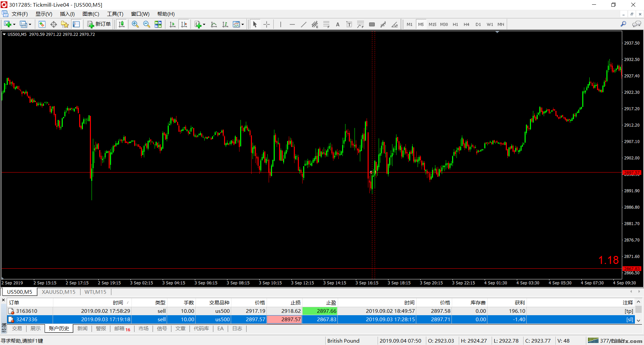This screenshot has height=345, width=644.
Task: Open the 图表(C) menu
Action: 91,14
